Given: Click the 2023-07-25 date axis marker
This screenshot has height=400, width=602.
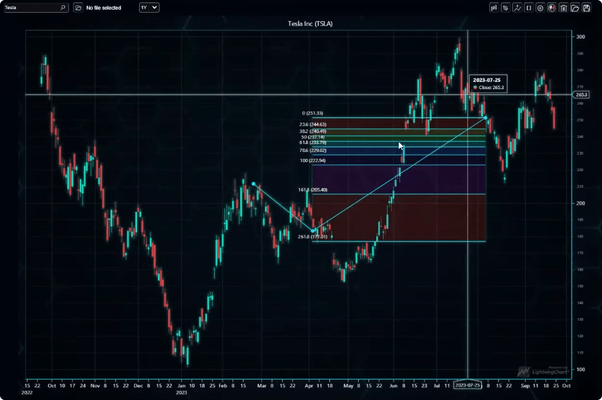Looking at the screenshot, I should [467, 385].
